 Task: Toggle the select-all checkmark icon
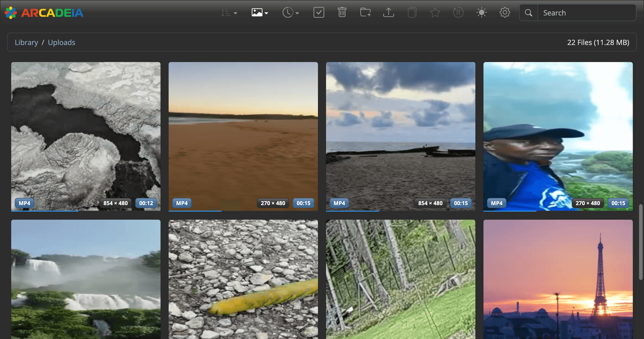319,13
